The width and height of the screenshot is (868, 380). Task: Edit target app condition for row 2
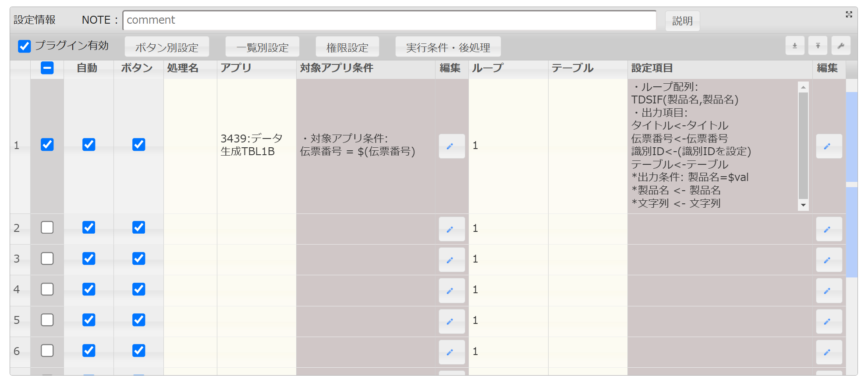coord(452,229)
